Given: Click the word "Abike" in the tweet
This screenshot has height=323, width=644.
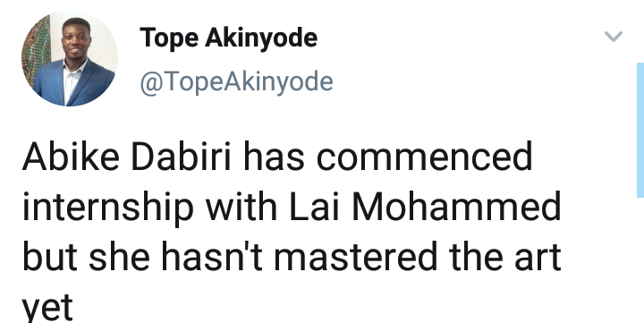Looking at the screenshot, I should coord(71,157).
